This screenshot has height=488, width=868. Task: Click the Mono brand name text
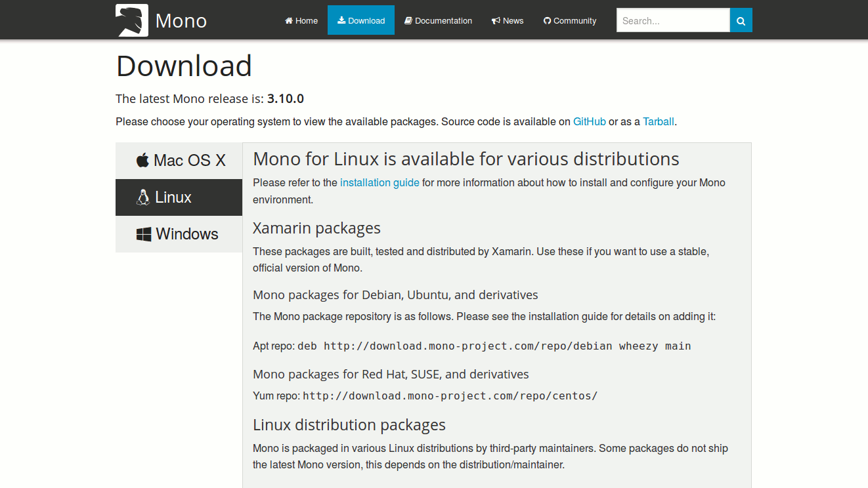point(181,21)
